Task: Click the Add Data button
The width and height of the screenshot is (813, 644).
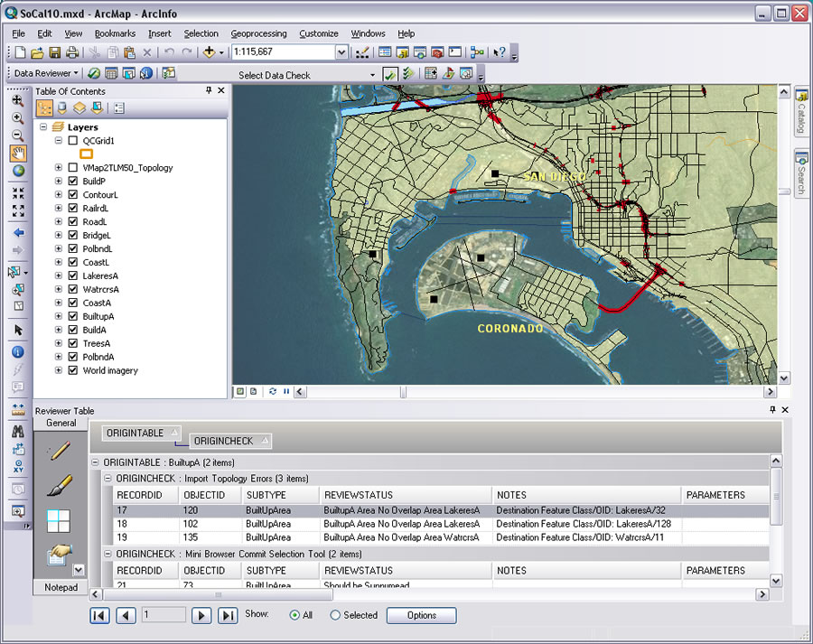Action: coord(210,52)
